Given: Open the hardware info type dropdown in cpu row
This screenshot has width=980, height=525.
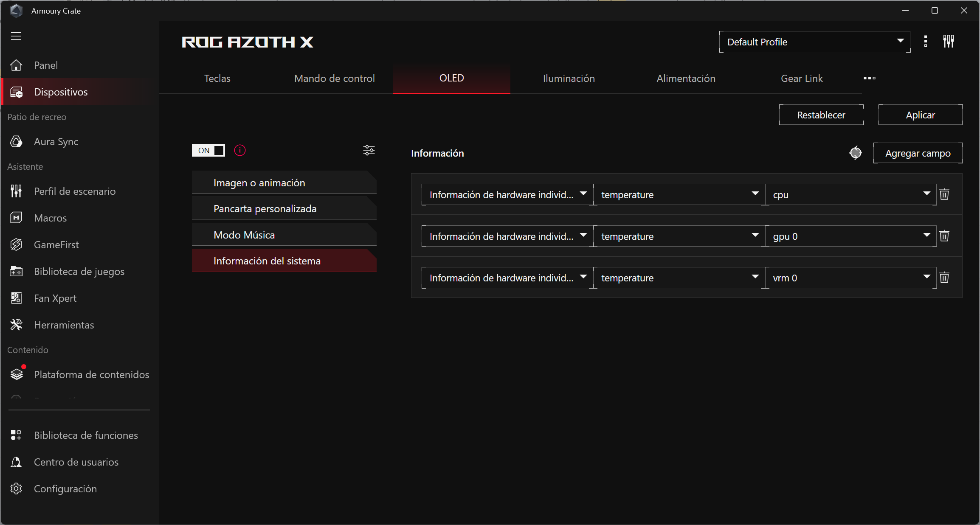Looking at the screenshot, I should click(507, 194).
